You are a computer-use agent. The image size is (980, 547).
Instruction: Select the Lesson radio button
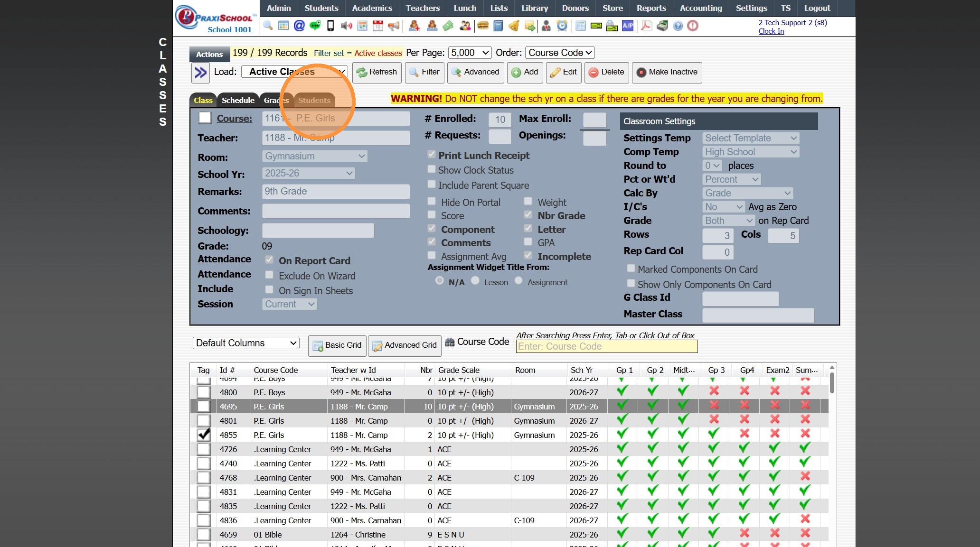[x=475, y=281]
